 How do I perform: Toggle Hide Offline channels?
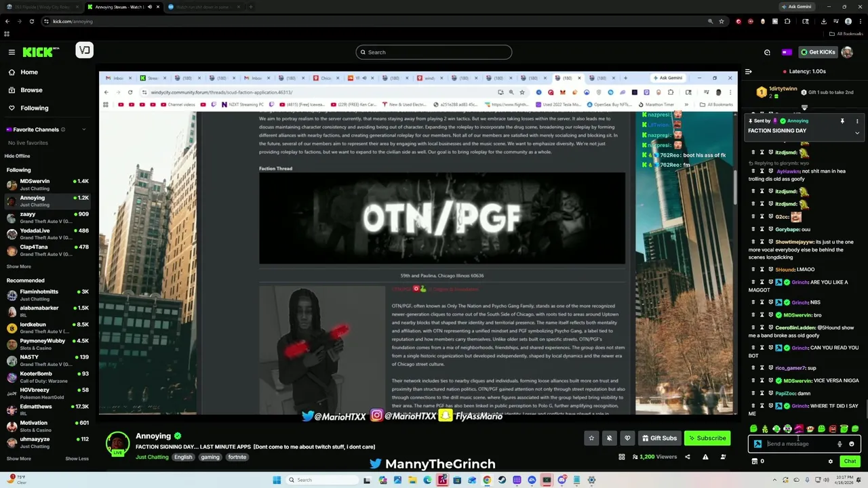[x=18, y=156]
